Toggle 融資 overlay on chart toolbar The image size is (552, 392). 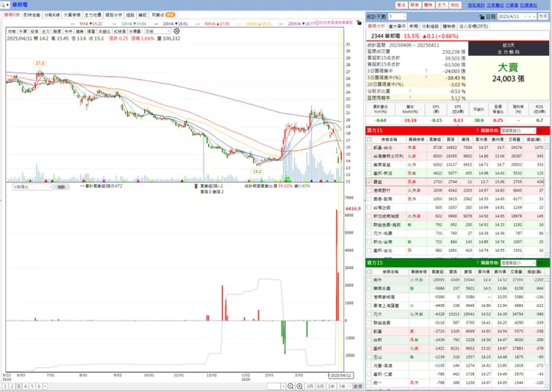click(57, 31)
